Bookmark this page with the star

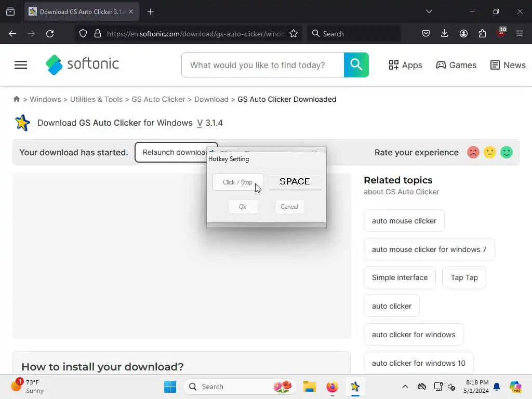[294, 34]
